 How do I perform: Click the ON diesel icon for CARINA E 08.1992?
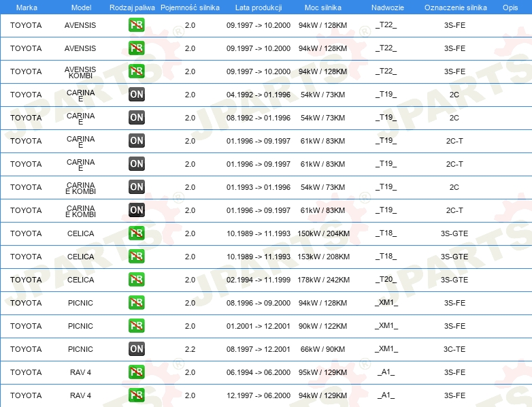pyautogui.click(x=136, y=118)
